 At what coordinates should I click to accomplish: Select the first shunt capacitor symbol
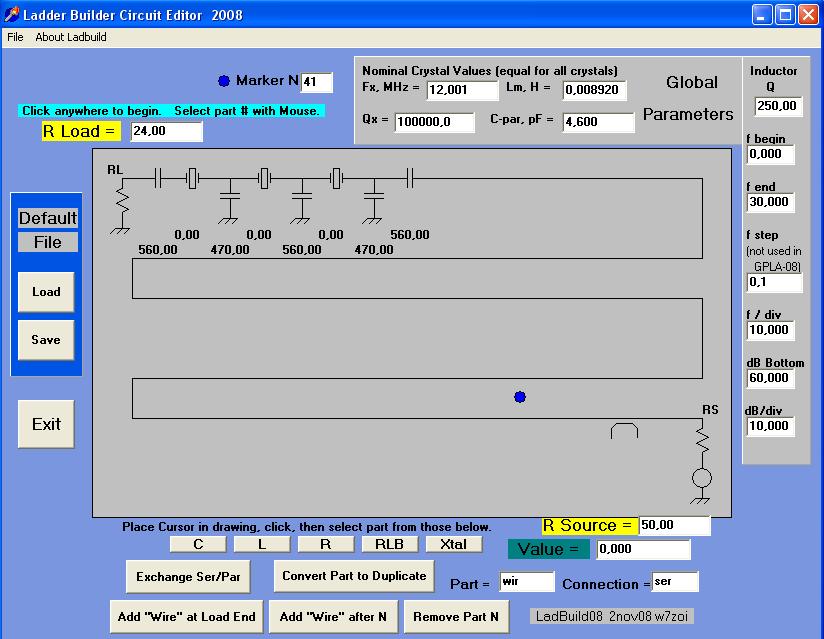(x=229, y=201)
